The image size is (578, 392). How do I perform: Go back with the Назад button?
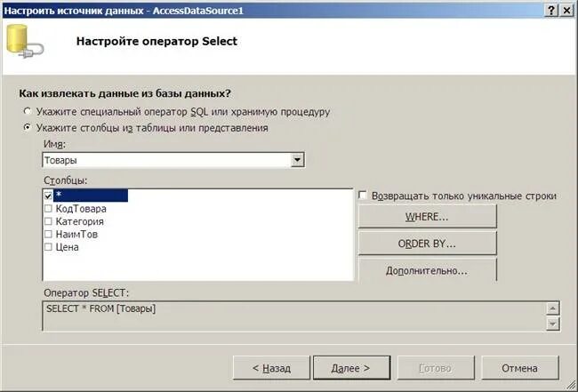[271, 368]
